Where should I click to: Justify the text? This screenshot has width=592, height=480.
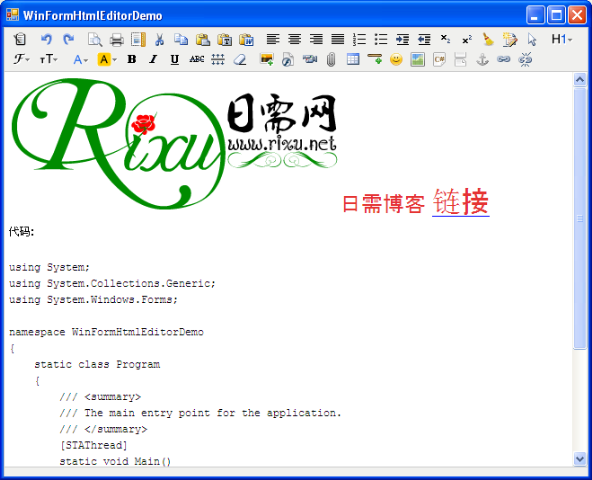pos(338,39)
